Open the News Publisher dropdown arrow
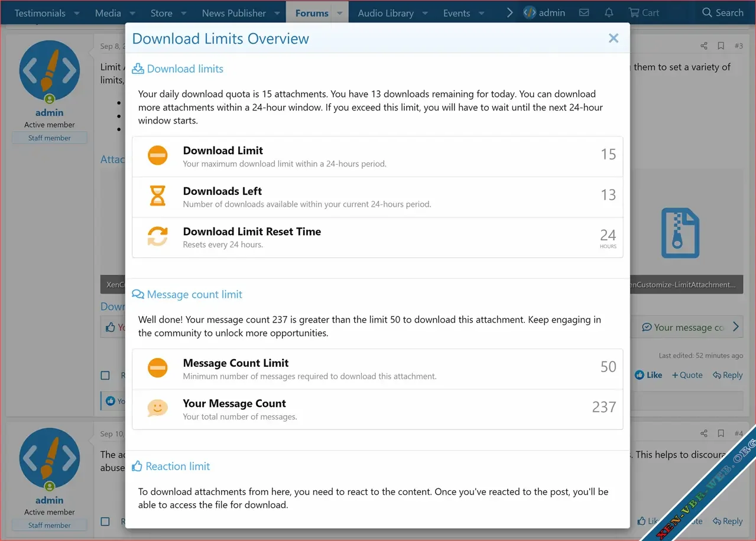This screenshot has height=541, width=756. pyautogui.click(x=277, y=13)
